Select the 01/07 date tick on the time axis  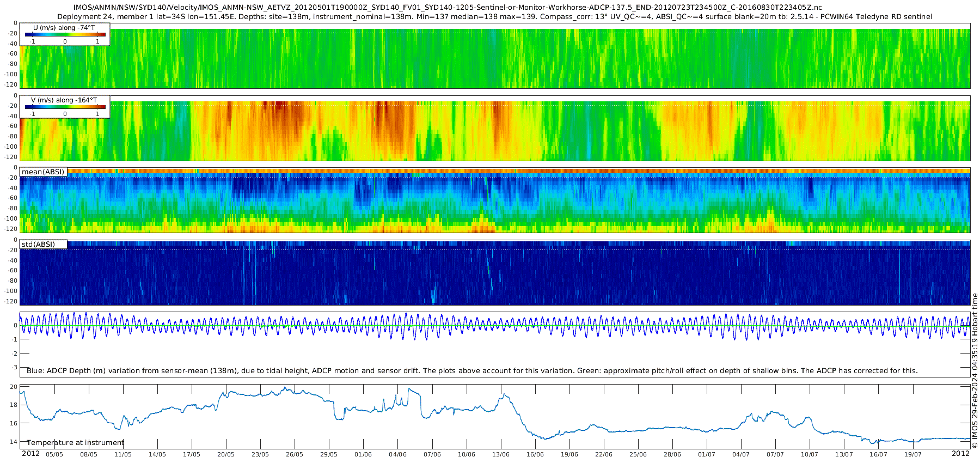(707, 454)
